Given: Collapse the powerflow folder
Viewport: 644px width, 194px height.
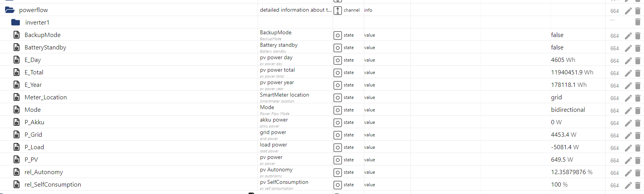Looking at the screenshot, I should pos(10,10).
